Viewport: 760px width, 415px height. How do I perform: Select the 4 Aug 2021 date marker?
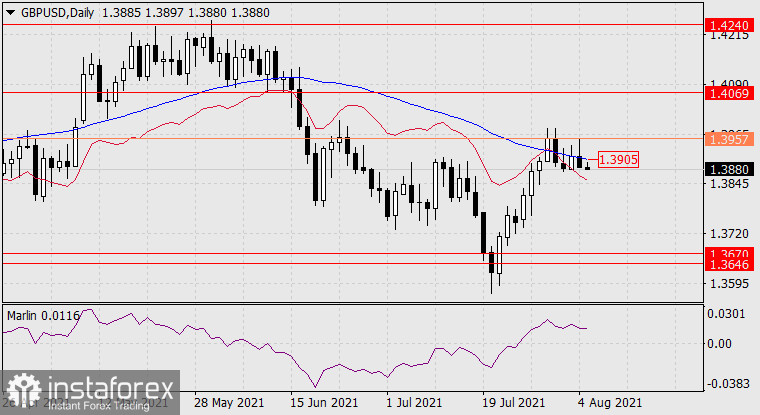tap(607, 403)
